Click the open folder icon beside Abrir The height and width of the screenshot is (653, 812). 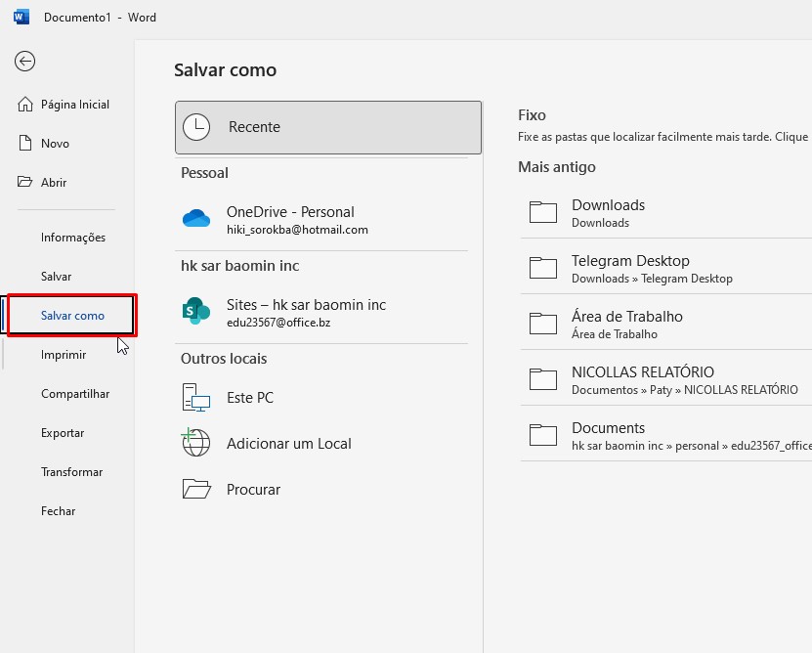pyautogui.click(x=24, y=182)
